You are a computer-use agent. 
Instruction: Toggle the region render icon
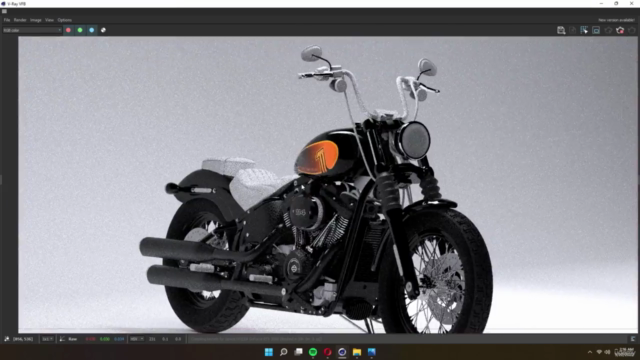596,30
